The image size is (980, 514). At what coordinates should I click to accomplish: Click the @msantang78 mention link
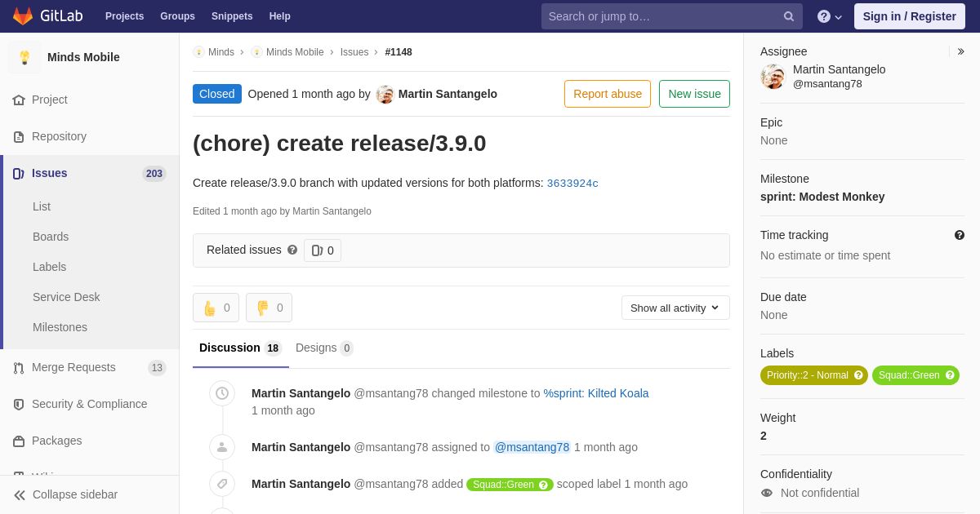coord(532,447)
